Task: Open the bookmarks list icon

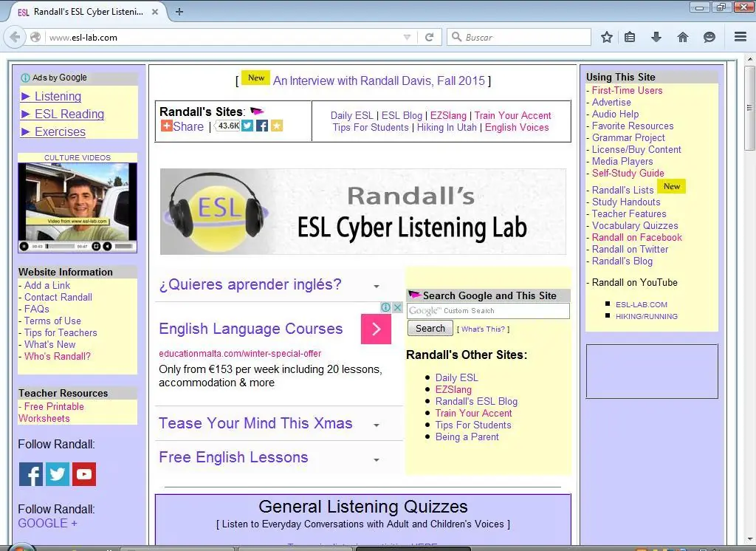Action: (x=630, y=37)
